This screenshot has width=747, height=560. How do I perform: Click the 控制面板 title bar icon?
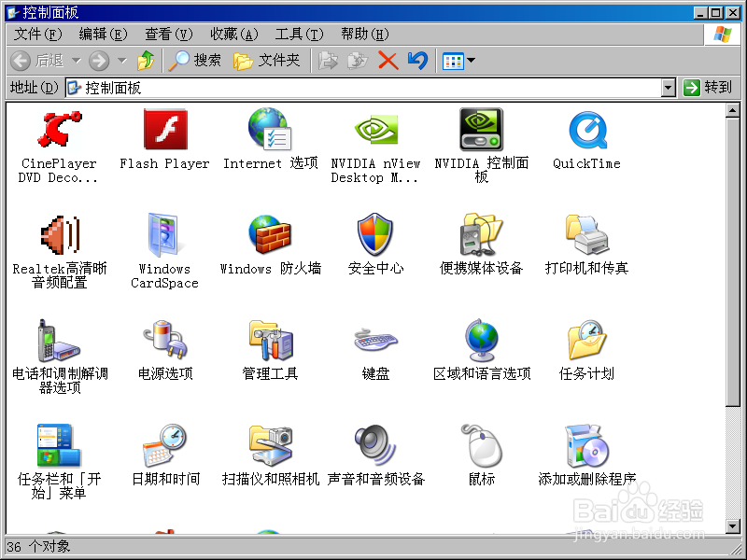pos(13,12)
